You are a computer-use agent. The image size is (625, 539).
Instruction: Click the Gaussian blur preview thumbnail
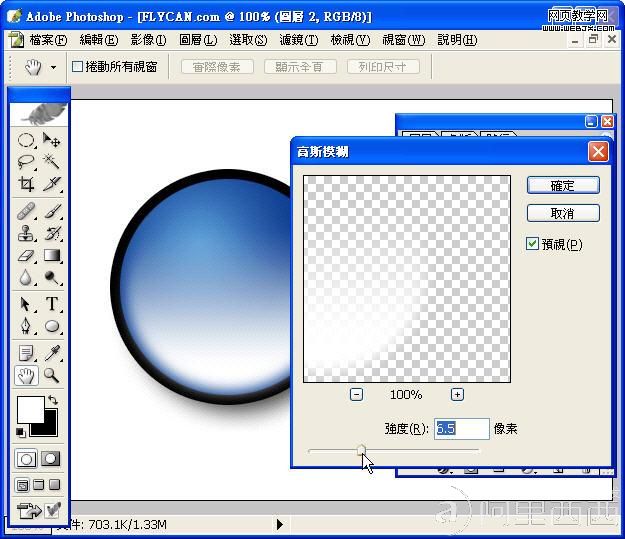point(407,279)
